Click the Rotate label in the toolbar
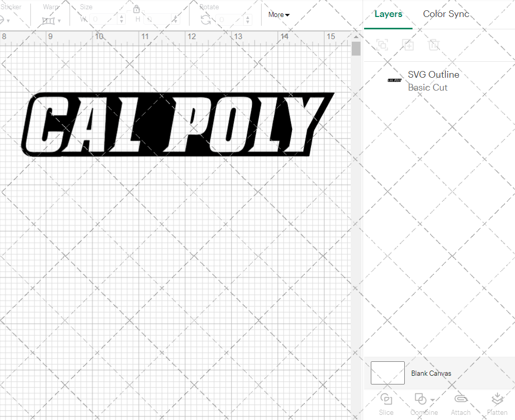Viewport: 515px width, 420px height. tap(209, 7)
